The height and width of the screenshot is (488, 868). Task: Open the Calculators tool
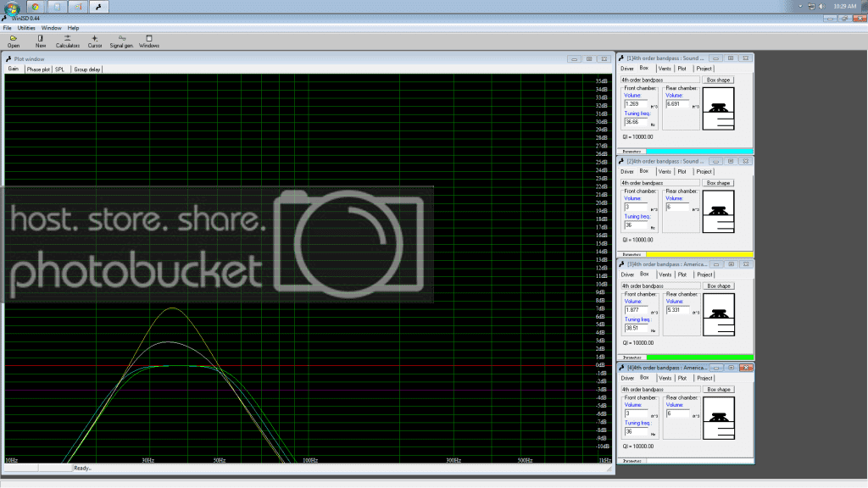pyautogui.click(x=68, y=41)
